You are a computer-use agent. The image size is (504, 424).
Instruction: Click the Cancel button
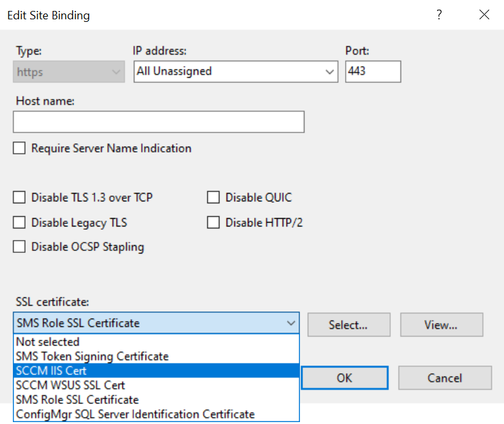[445, 378]
